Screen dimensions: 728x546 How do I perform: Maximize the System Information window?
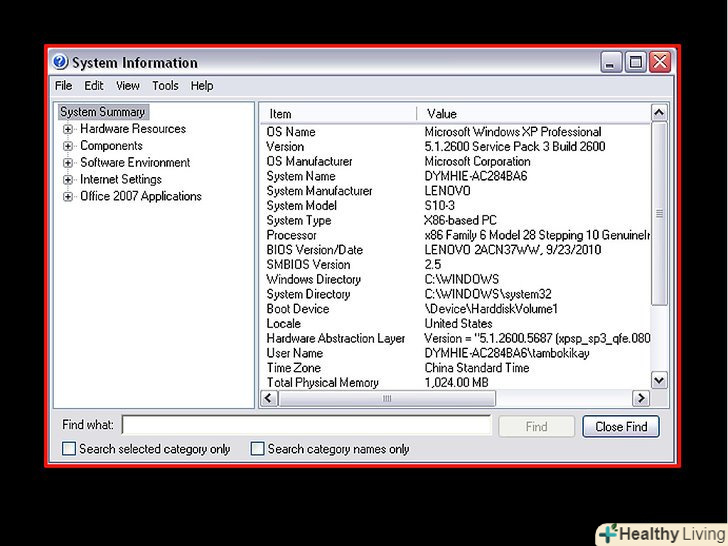(636, 62)
